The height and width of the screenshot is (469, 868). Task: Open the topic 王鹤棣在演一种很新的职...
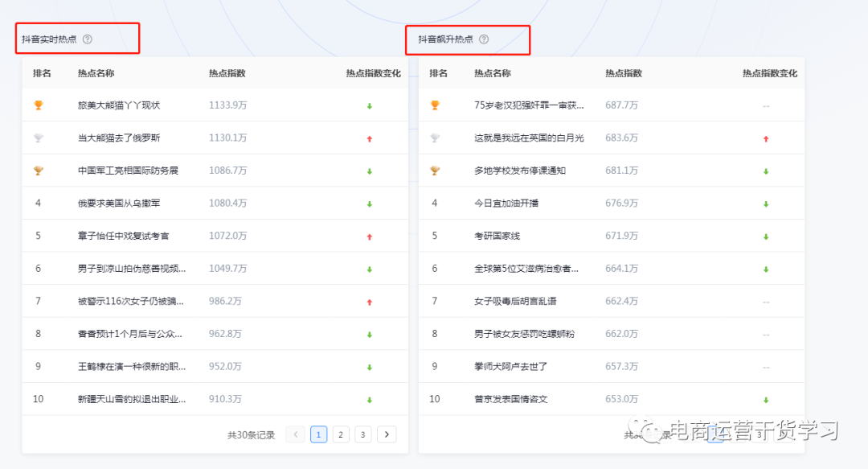coord(132,367)
